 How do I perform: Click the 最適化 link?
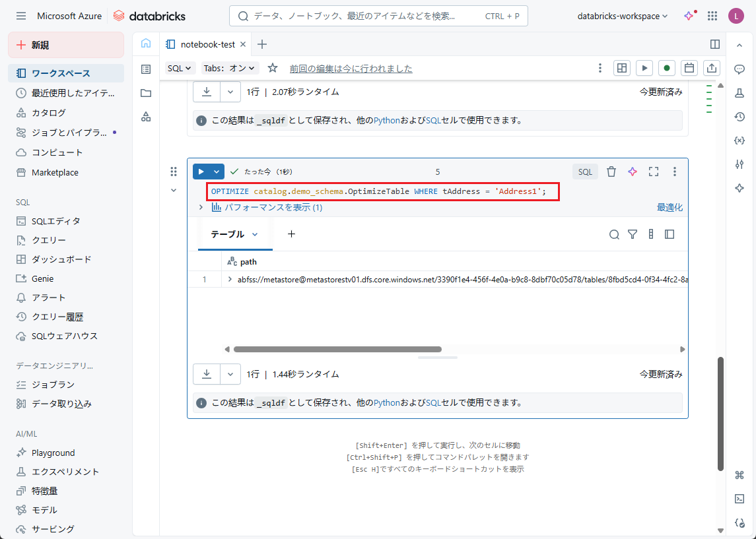(669, 207)
